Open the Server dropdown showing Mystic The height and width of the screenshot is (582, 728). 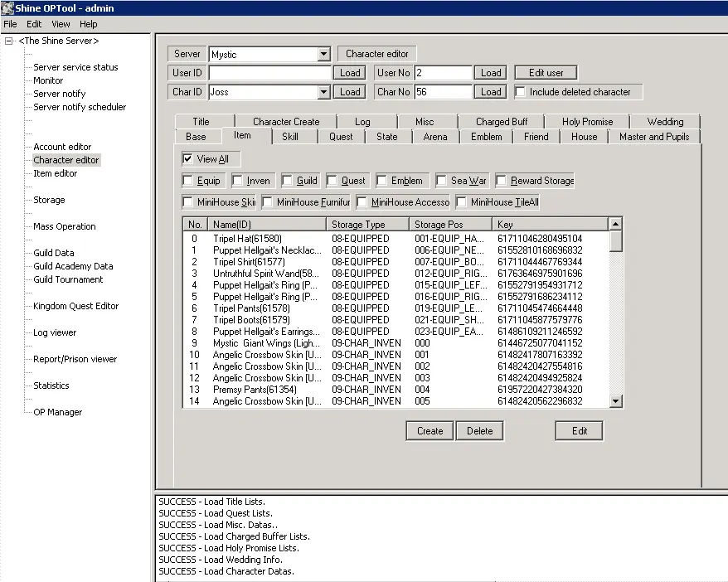323,54
